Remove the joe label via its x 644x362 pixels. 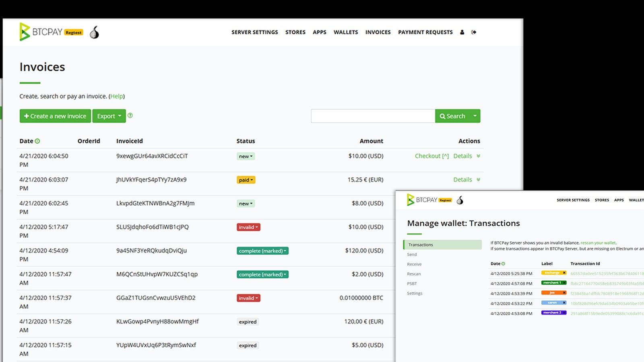(x=564, y=293)
